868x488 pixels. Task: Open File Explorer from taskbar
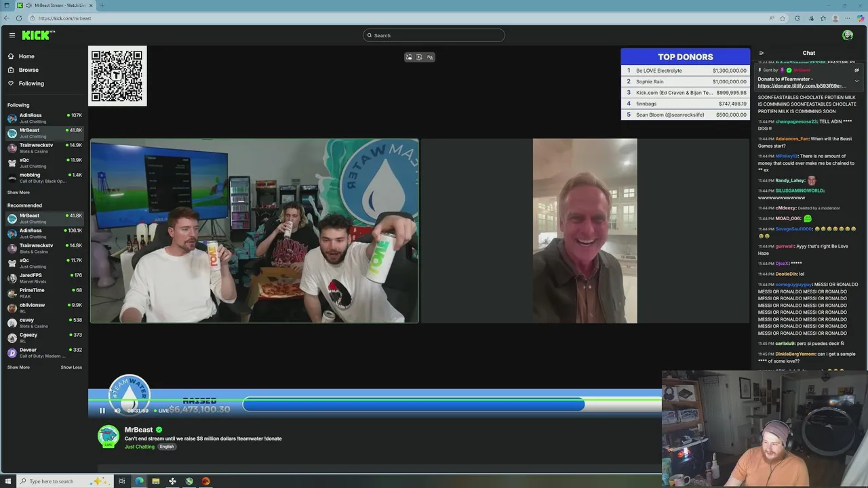tap(156, 481)
